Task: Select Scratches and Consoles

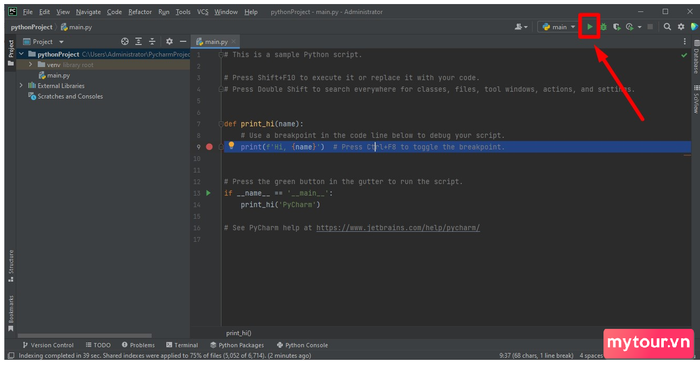Action: tap(65, 96)
